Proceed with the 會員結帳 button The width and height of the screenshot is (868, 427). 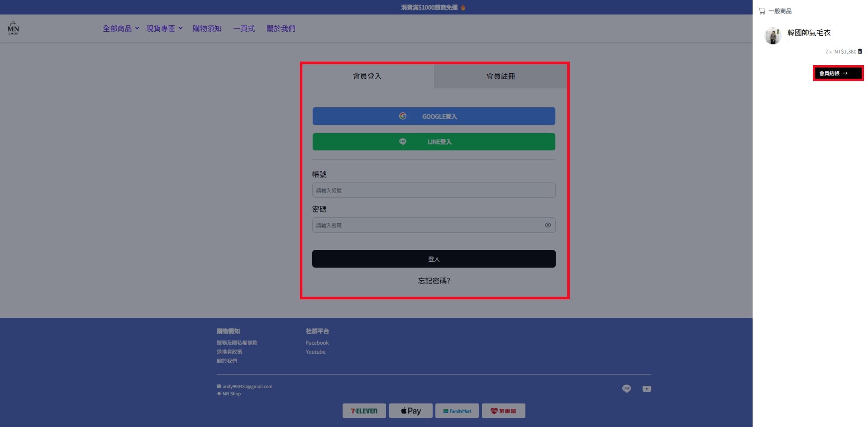click(838, 73)
